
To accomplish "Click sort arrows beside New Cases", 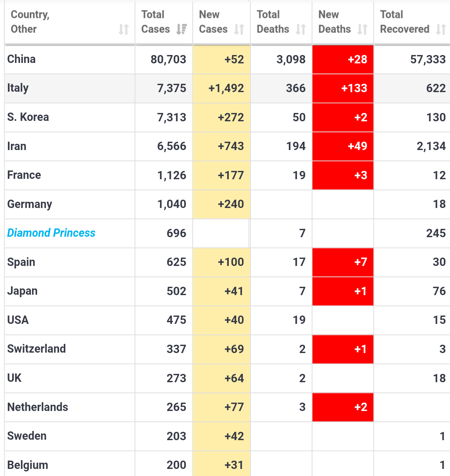I will (239, 29).
